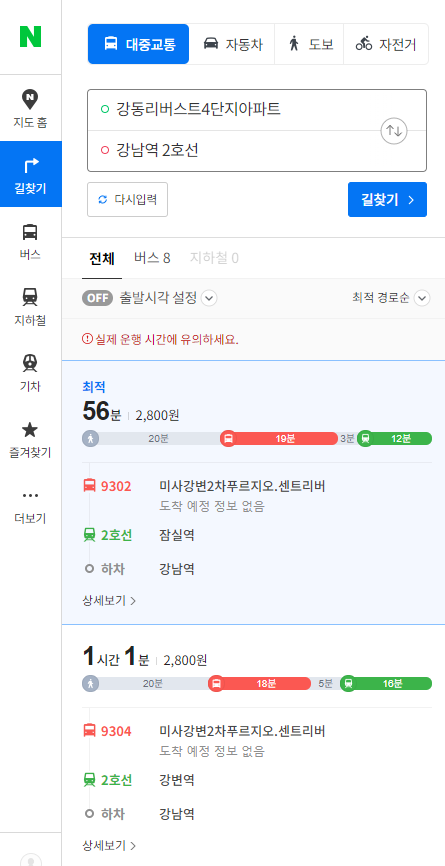Viewport: 445px width, 866px height.
Task: Select the 지하철 0 results tab
Action: point(214,258)
